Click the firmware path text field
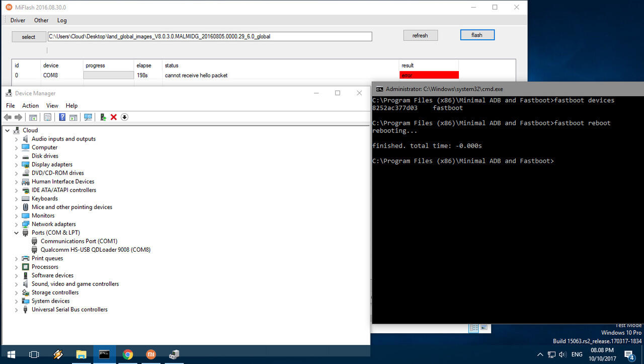 tap(210, 37)
